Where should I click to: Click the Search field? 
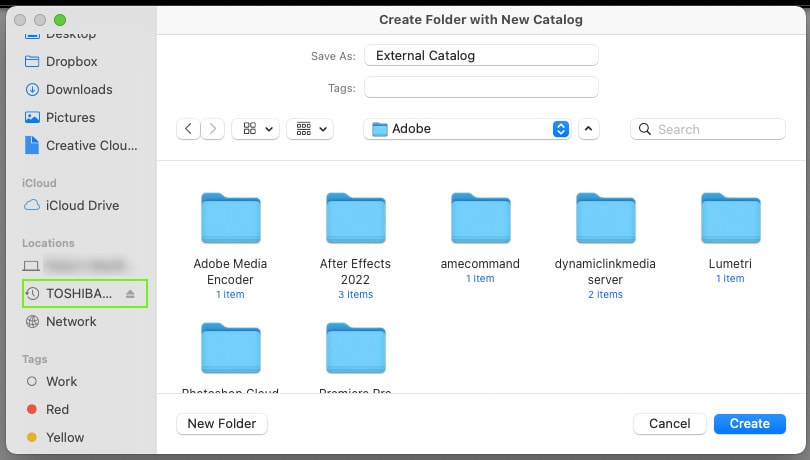point(708,129)
